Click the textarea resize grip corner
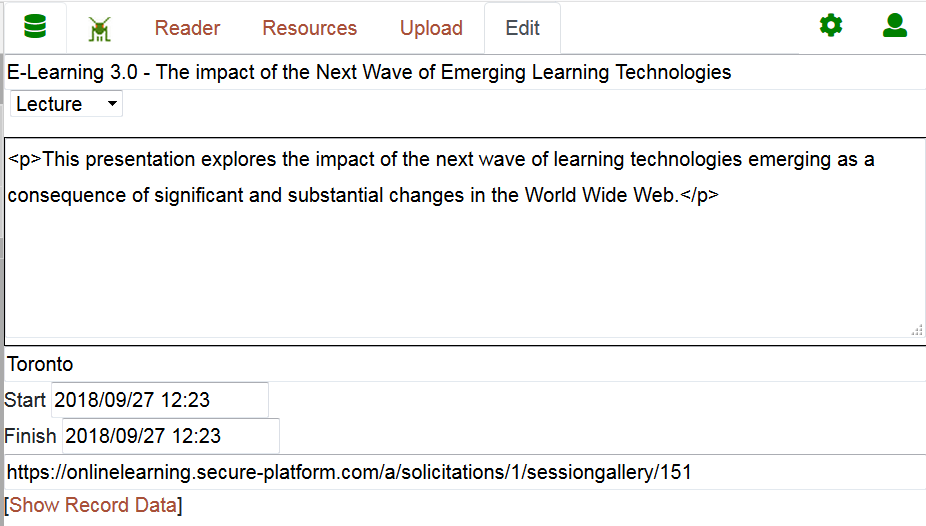The height and width of the screenshot is (526, 926). (x=917, y=330)
